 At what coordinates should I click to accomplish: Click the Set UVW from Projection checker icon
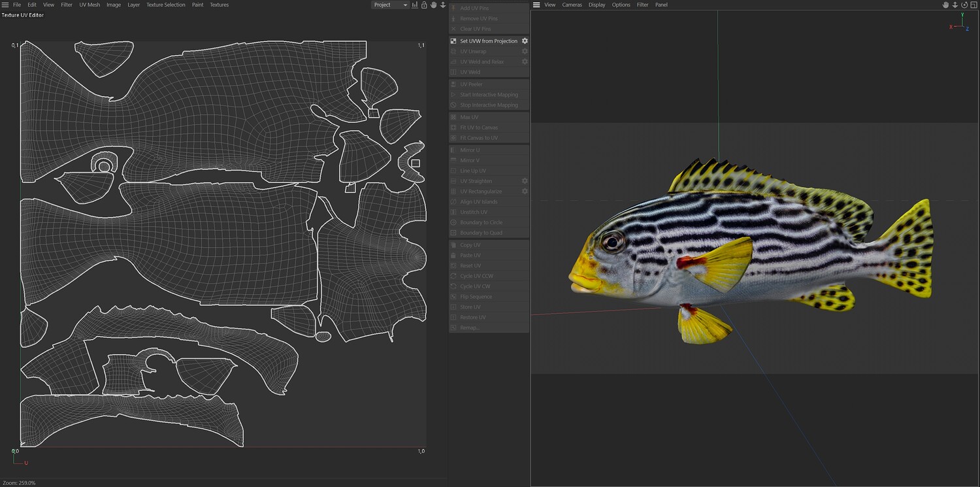tap(454, 41)
